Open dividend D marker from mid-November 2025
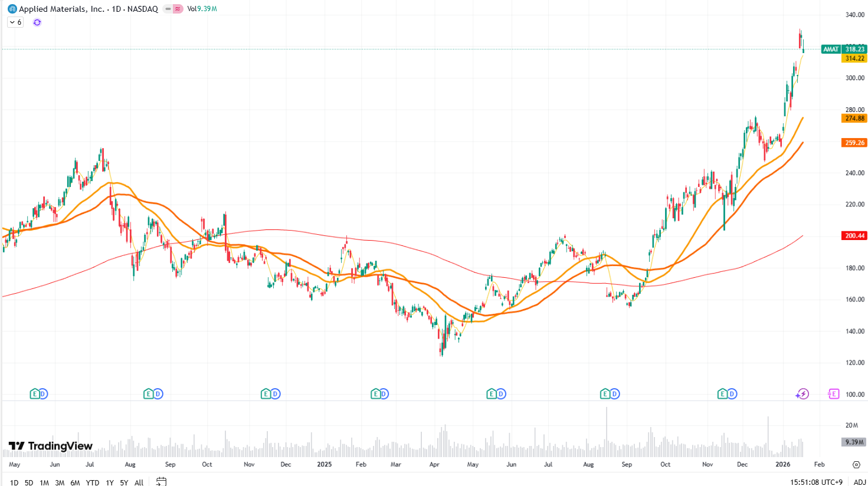The height and width of the screenshot is (486, 868). pyautogui.click(x=732, y=394)
